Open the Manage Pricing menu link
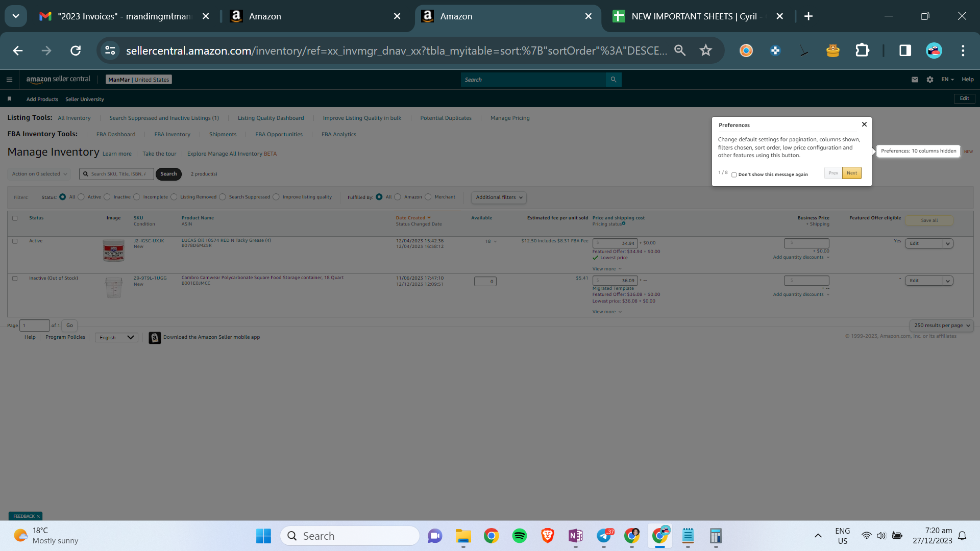 pos(510,118)
